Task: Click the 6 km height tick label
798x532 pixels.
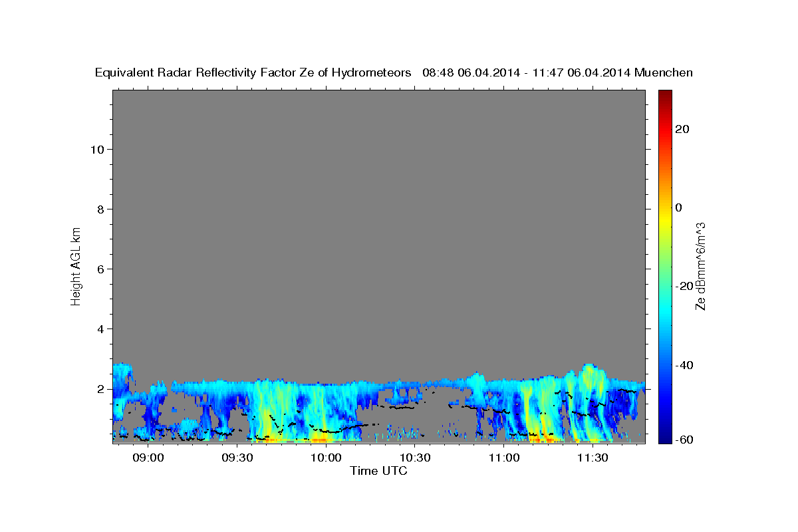Action: coord(101,269)
